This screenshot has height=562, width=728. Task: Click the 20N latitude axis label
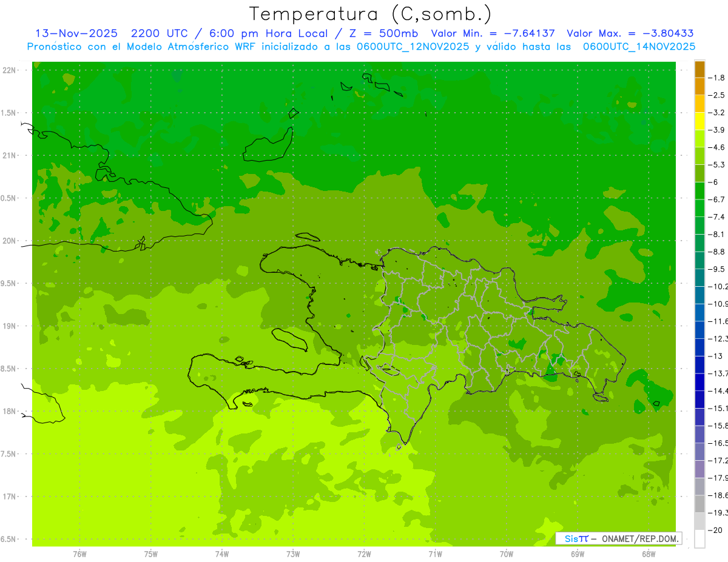click(x=10, y=241)
